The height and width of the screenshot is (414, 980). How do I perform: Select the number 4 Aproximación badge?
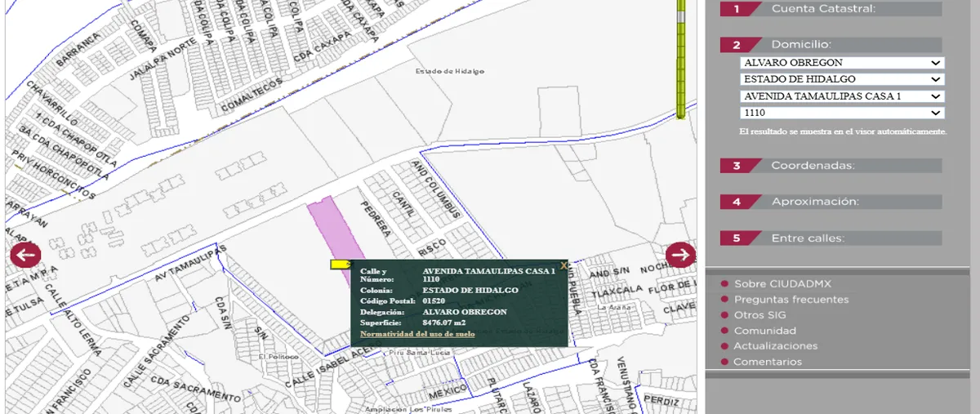[737, 202]
